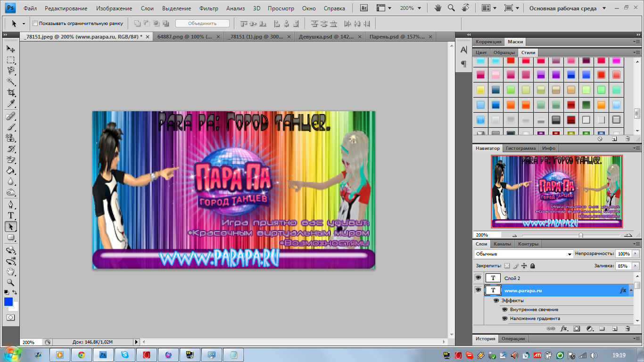Hide the 'www.parapa.ru' layer
Image resolution: width=644 pixels, height=362 pixels.
point(479,290)
